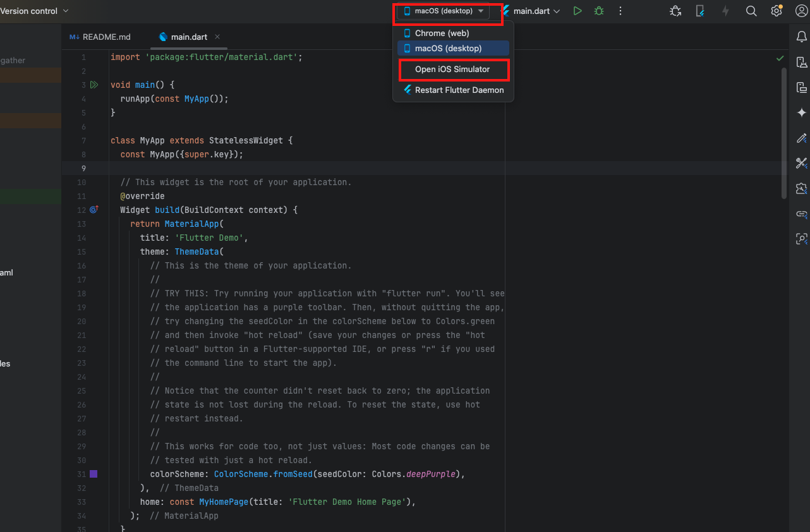Viewport: 810px width, 532px height.
Task: Run main.dart with the green play button
Action: click(577, 11)
